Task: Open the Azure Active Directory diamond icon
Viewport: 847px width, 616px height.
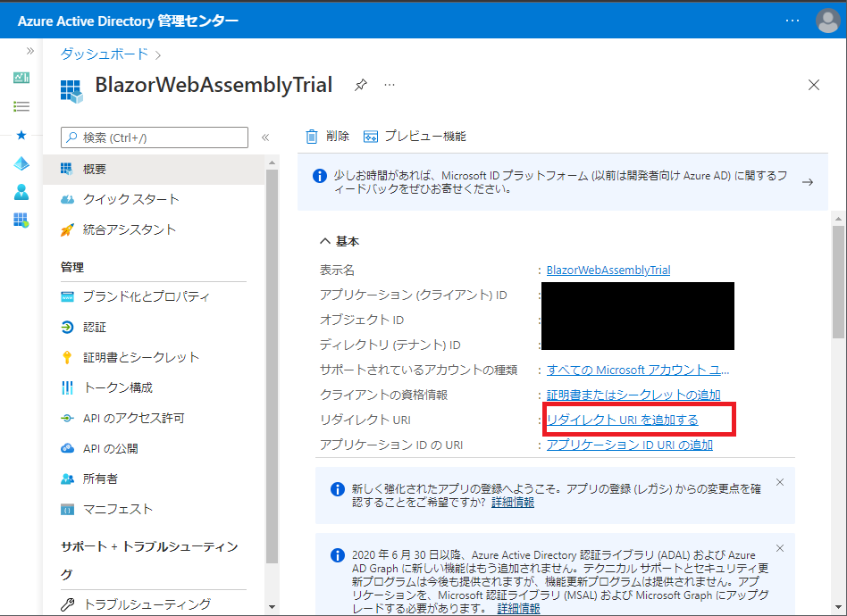Action: point(21,163)
